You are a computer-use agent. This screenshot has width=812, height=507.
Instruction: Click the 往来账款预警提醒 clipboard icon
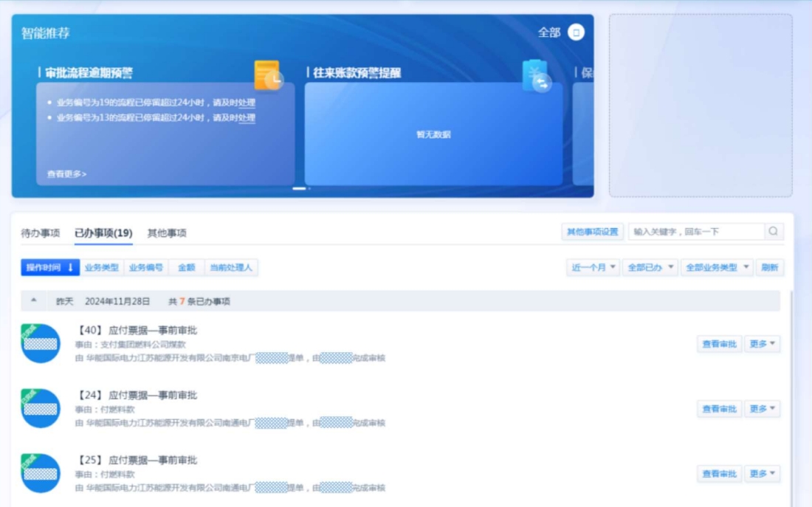536,76
